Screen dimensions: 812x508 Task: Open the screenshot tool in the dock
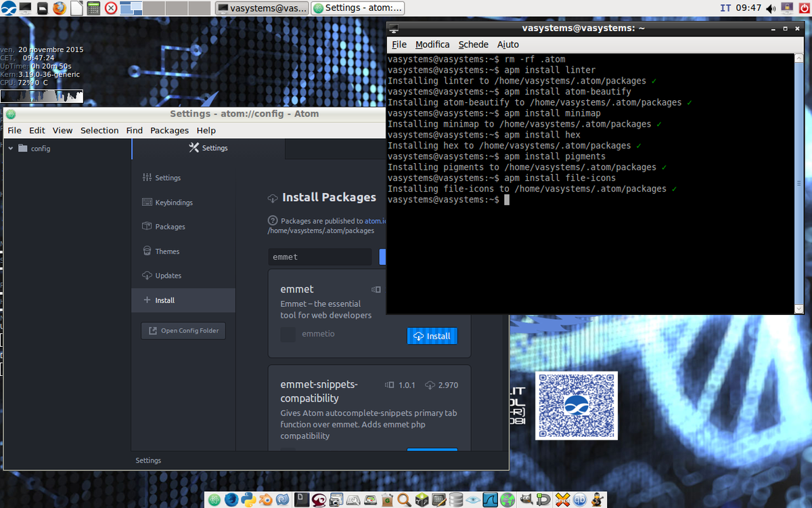pos(336,500)
